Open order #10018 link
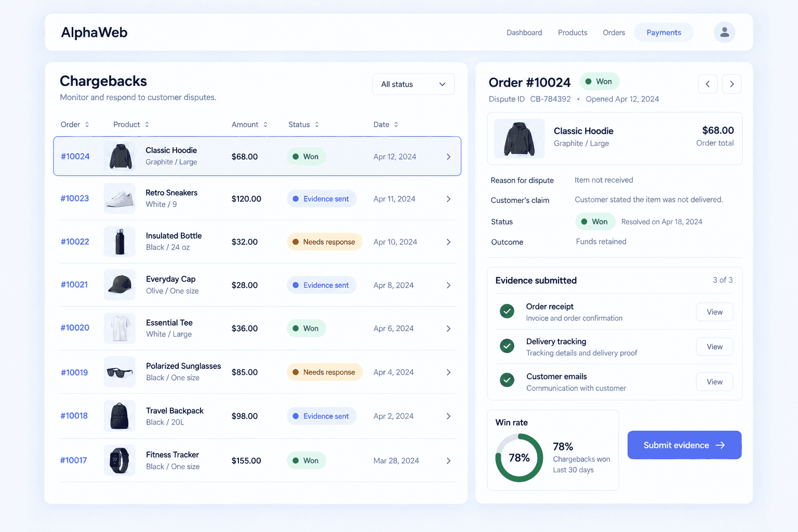This screenshot has width=798, height=532. [x=74, y=416]
